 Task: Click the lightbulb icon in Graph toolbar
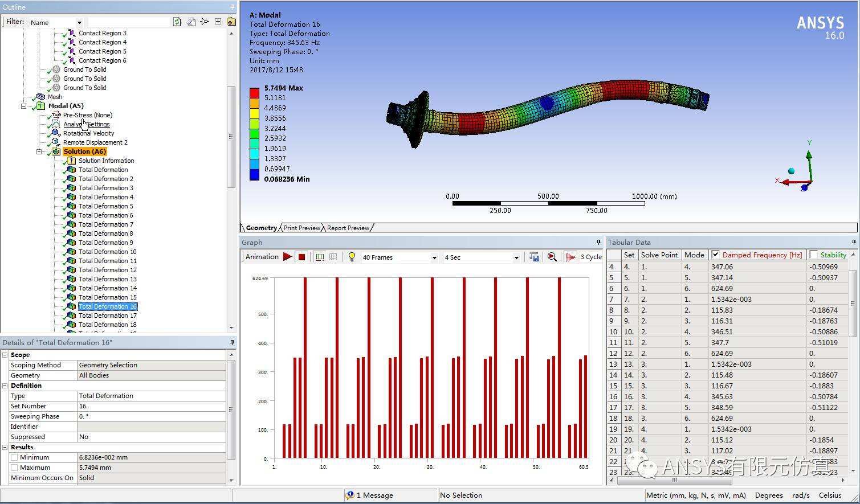click(x=352, y=257)
